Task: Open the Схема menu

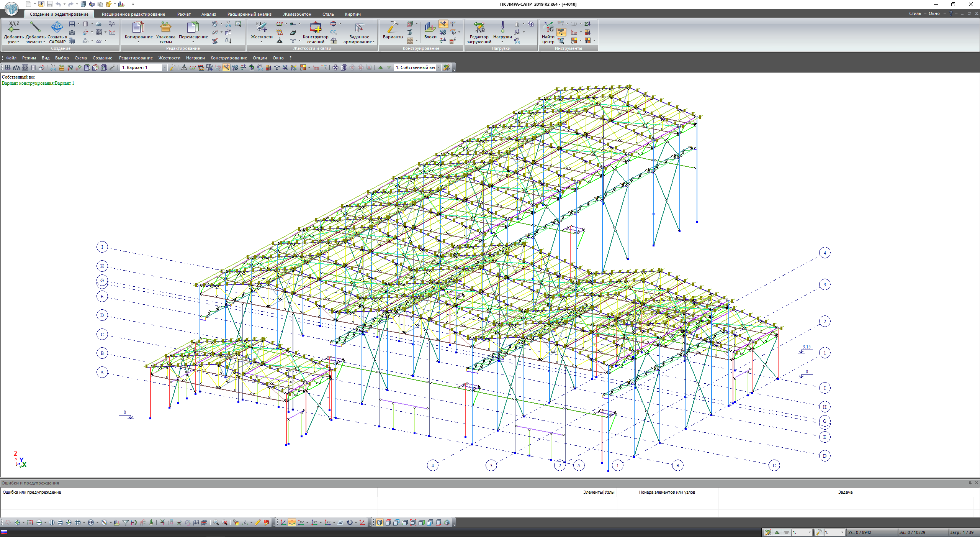Action: coord(80,58)
